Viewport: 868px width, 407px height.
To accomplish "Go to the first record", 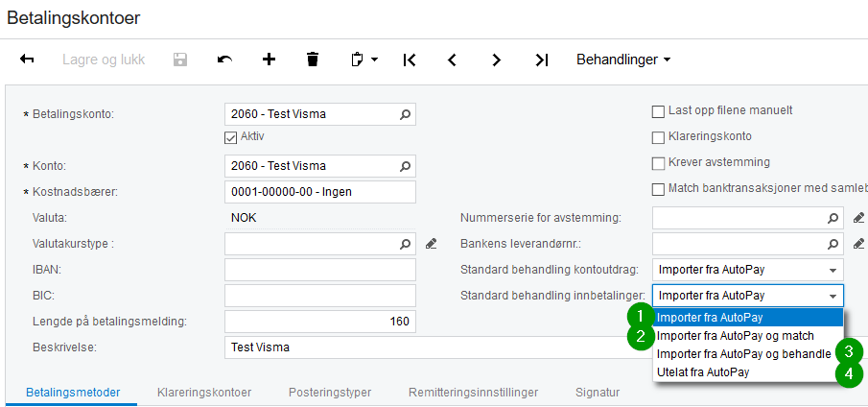I will tap(410, 60).
